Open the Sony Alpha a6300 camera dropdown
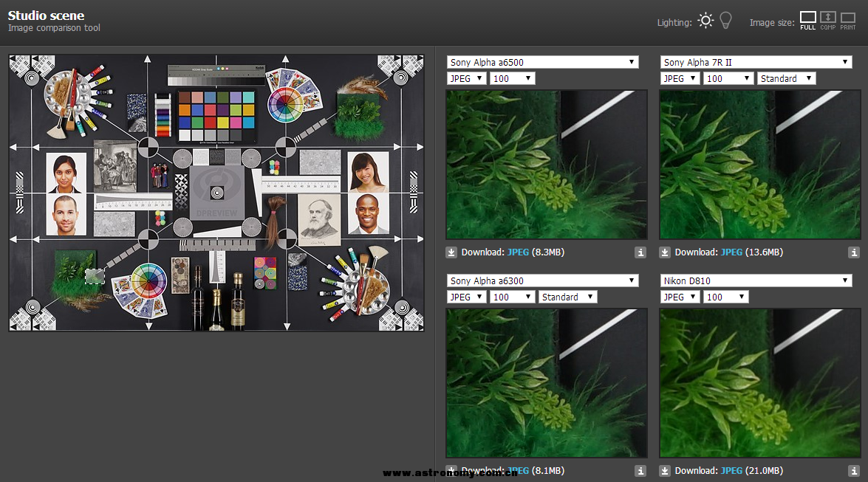The height and width of the screenshot is (482, 868). (542, 280)
